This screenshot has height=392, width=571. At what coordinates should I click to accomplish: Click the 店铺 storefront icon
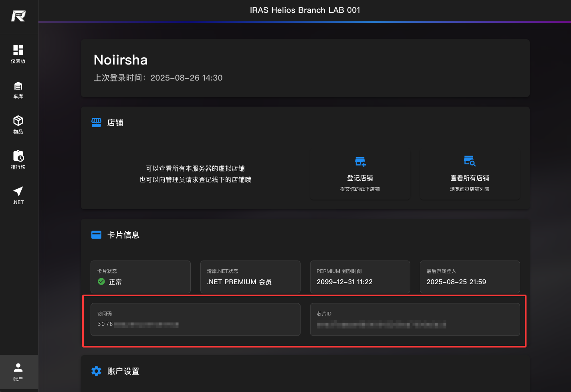(97, 123)
